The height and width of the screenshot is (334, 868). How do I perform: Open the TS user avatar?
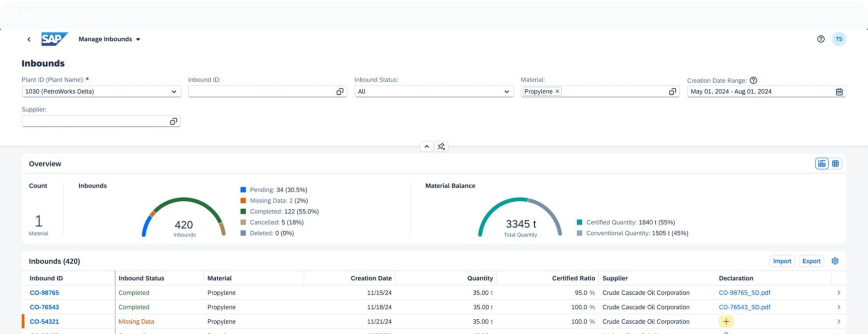coord(839,39)
